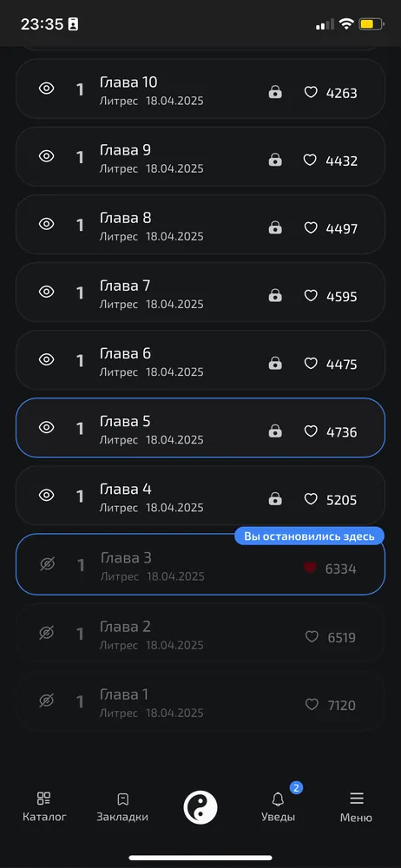
Task: Tap the yin-yang home icon
Action: [200, 807]
